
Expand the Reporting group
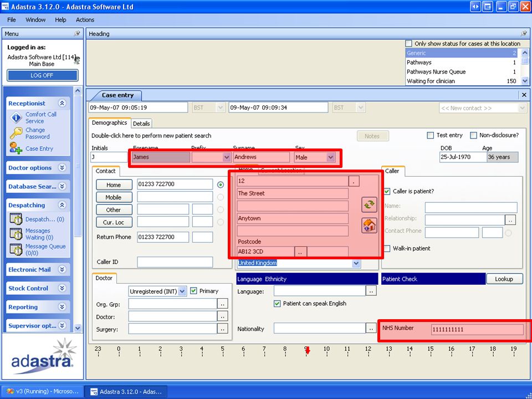click(62, 306)
